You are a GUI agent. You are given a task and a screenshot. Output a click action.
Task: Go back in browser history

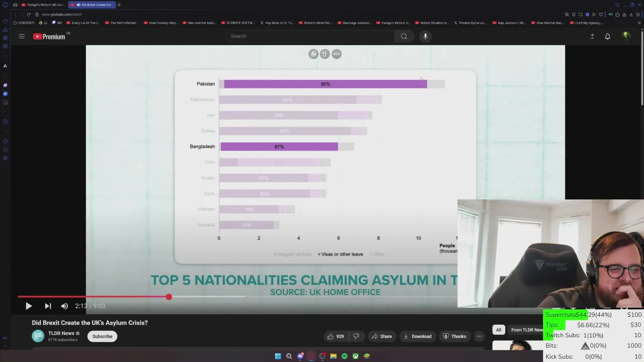coord(15,14)
